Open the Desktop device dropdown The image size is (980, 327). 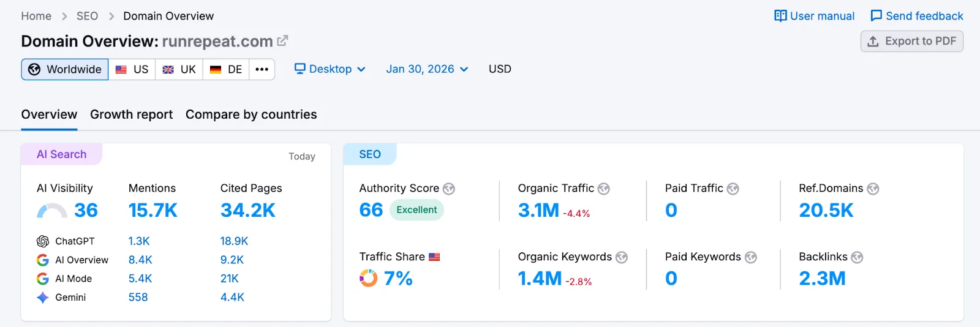pos(330,69)
